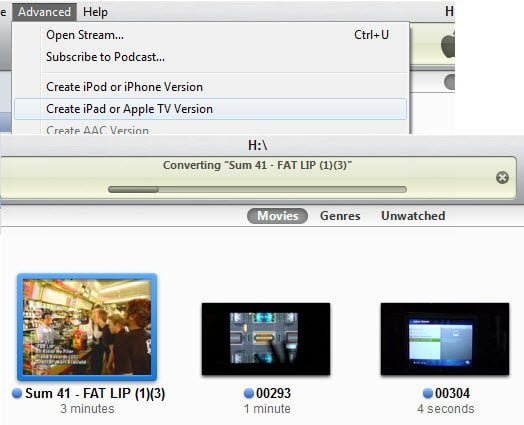Click the Apple logo icon
This screenshot has height=425, width=524.
point(448,44)
